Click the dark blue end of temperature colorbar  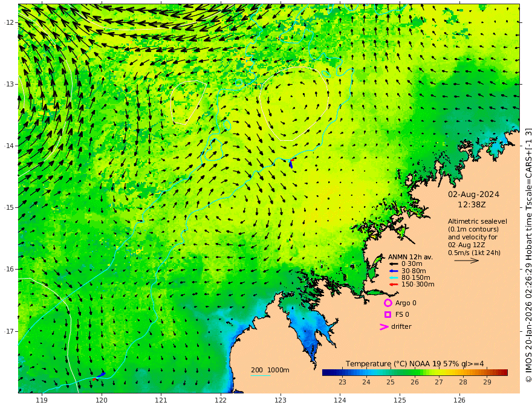point(325,373)
